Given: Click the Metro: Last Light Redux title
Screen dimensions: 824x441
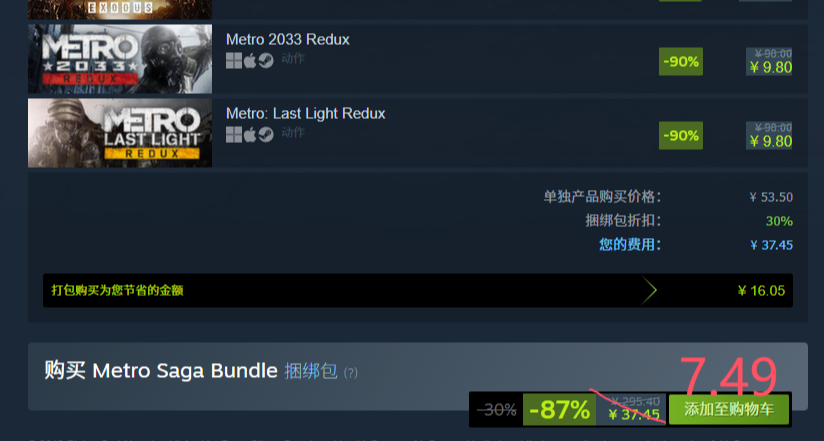Looking at the screenshot, I should point(305,114).
